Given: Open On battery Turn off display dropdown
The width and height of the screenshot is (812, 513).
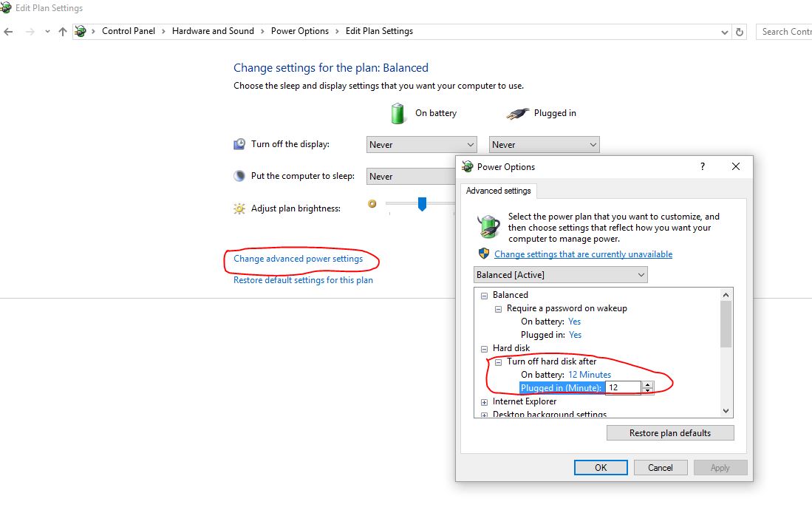Looking at the screenshot, I should 421,145.
